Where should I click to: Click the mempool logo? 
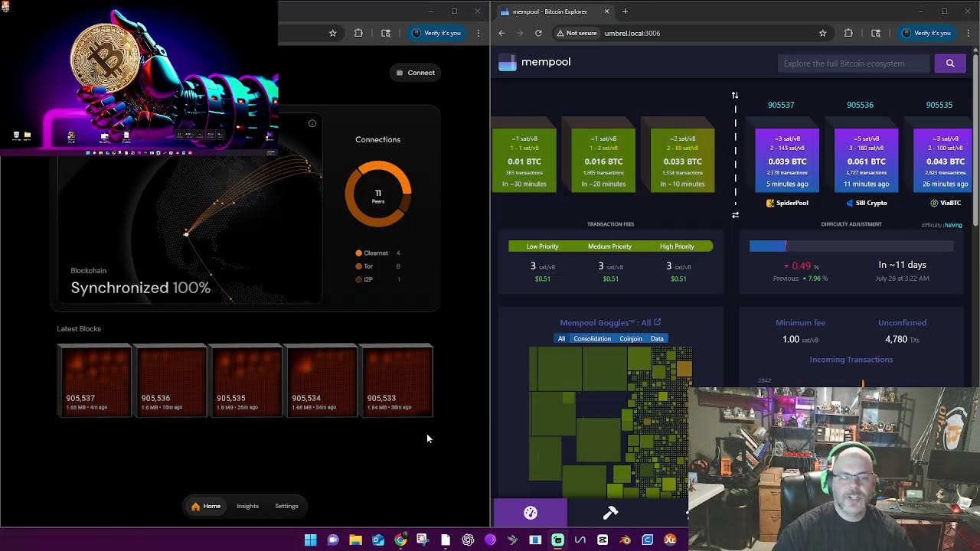pos(534,62)
